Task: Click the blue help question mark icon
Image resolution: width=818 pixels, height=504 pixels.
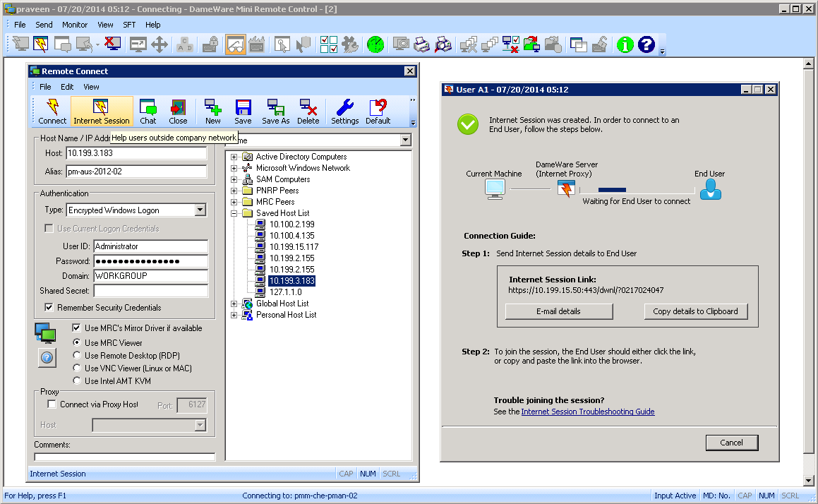Action: coord(646,44)
